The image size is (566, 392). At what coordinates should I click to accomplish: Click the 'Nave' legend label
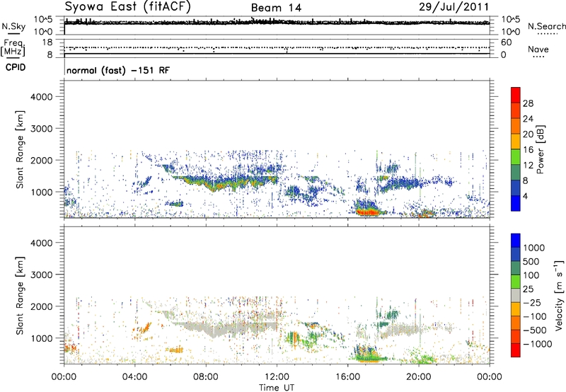coord(538,50)
